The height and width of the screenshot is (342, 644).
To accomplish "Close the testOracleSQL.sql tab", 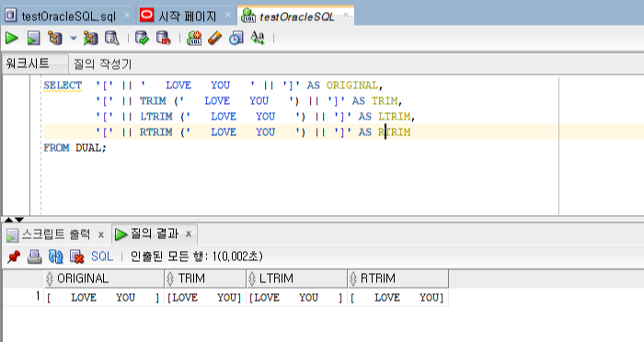I will tap(127, 16).
